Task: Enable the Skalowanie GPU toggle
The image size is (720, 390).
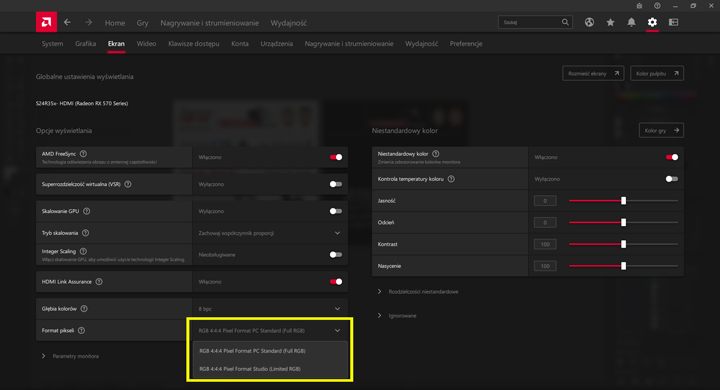Action: click(x=336, y=211)
